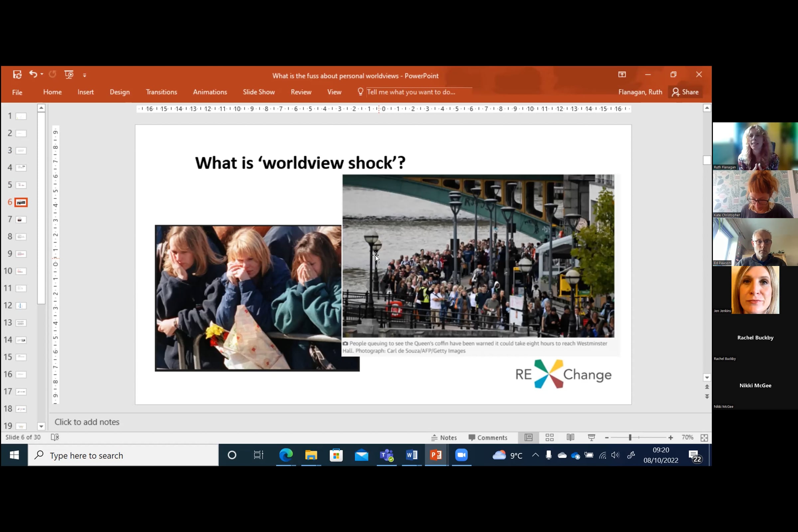This screenshot has height=532, width=798.
Task: Open the Slide Show tab
Action: 259,92
